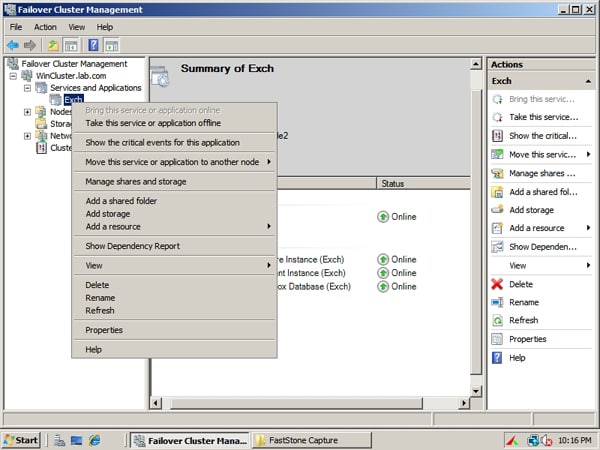Click the Server Manager quick launch icon
This screenshot has width=600, height=450.
coord(59,440)
